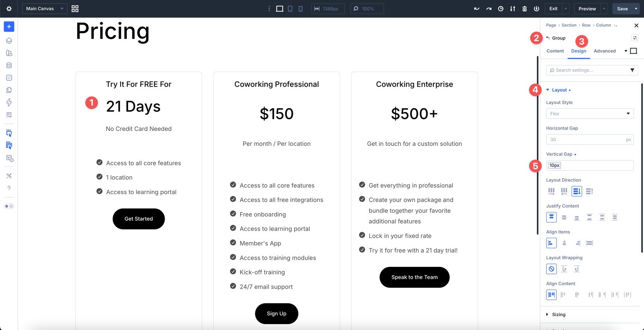Viewport: 644px width, 330px height.
Task: Select Align Items stretch option
Action: click(x=590, y=243)
